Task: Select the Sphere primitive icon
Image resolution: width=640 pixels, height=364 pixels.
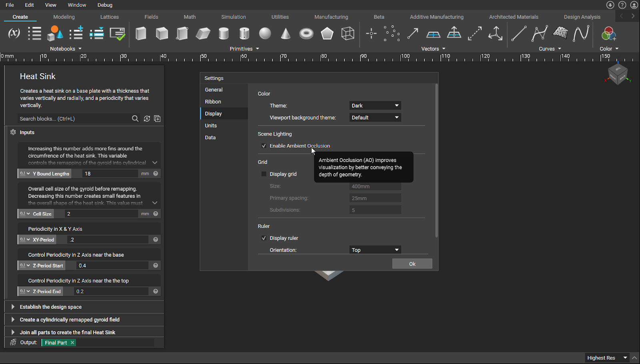Action: coord(265,34)
